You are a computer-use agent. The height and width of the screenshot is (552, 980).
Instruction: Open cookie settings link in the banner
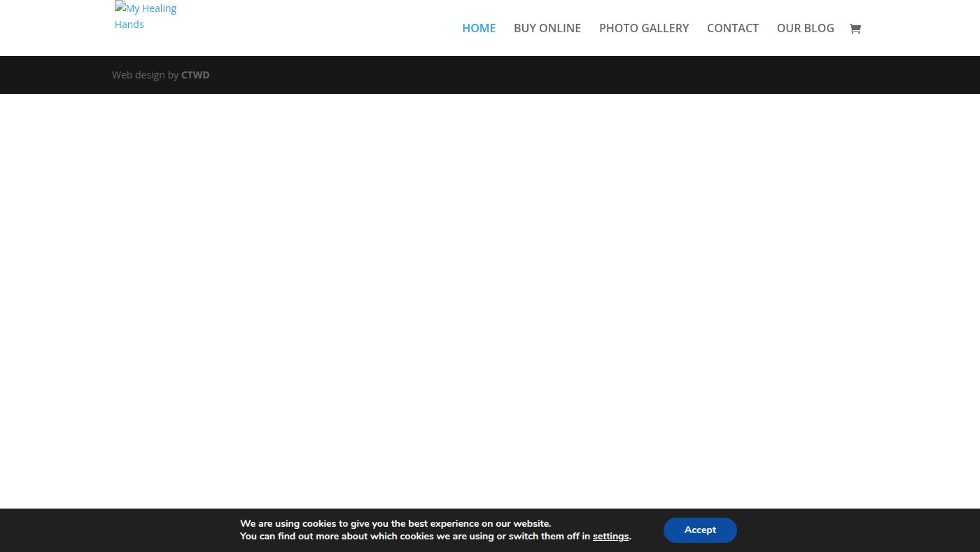[610, 537]
